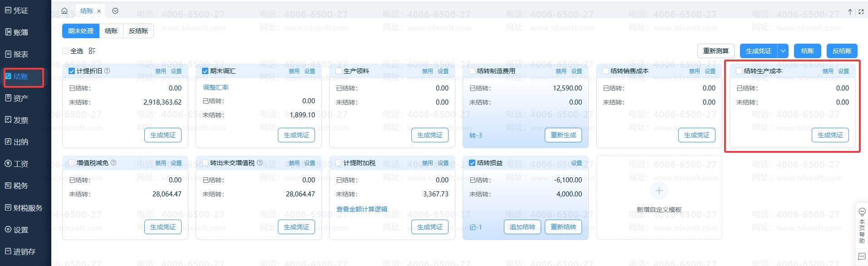Open the 查看金额计算逻辑 link
This screenshot has width=868, height=266.
[x=362, y=209]
